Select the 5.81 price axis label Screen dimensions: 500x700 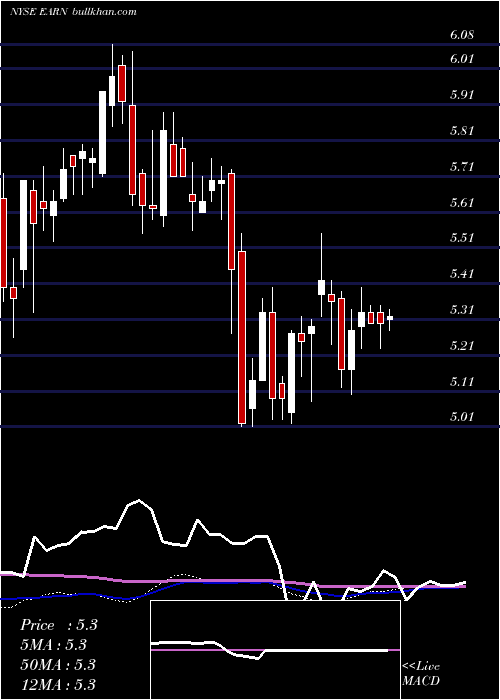click(462, 131)
